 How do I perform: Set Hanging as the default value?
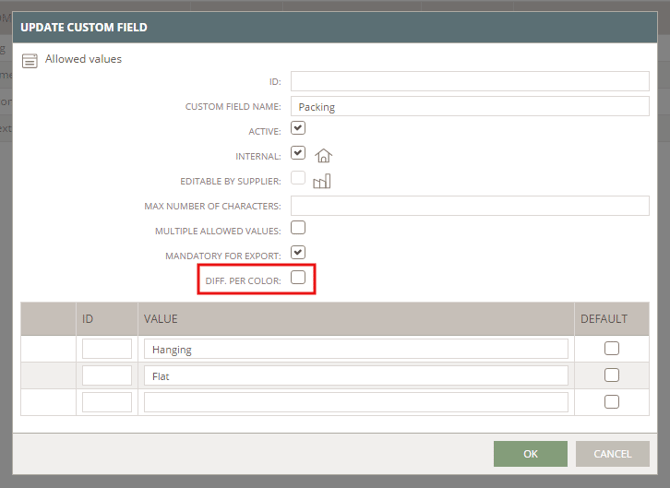pos(611,349)
